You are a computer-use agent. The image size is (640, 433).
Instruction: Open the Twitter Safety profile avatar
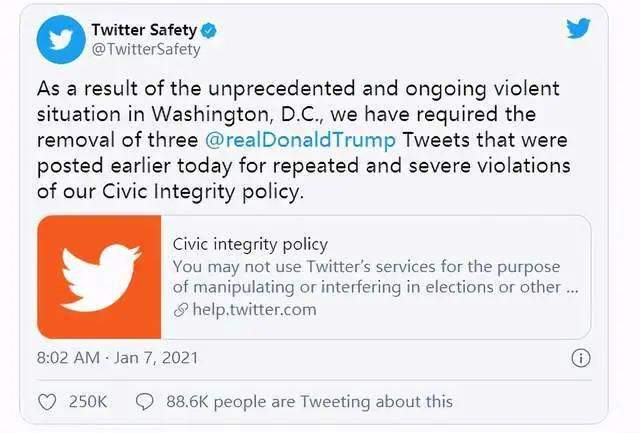tap(59, 39)
